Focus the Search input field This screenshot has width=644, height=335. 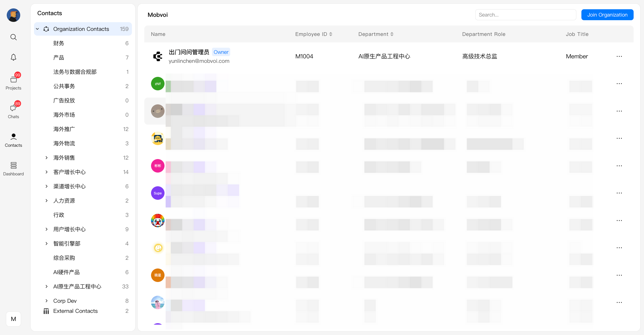pos(526,15)
